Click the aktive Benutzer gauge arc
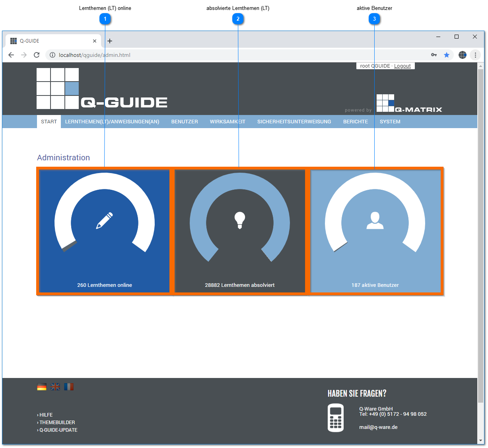488x448 pixels. pos(375,181)
